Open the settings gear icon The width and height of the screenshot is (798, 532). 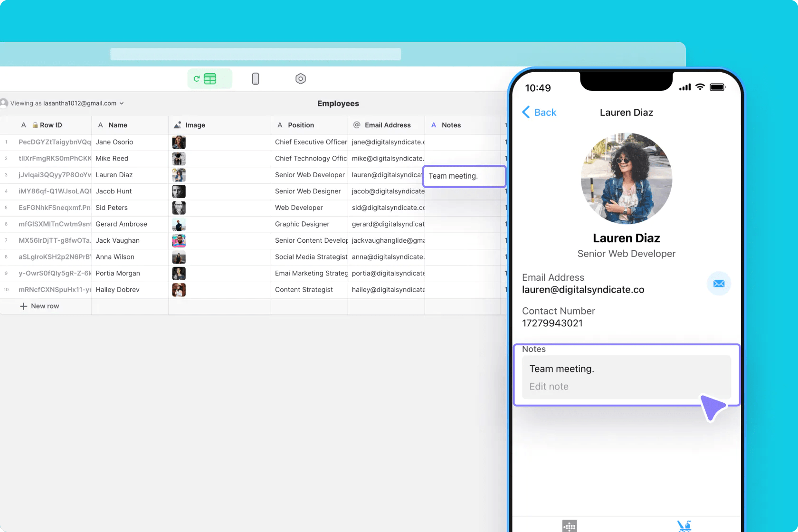point(300,78)
